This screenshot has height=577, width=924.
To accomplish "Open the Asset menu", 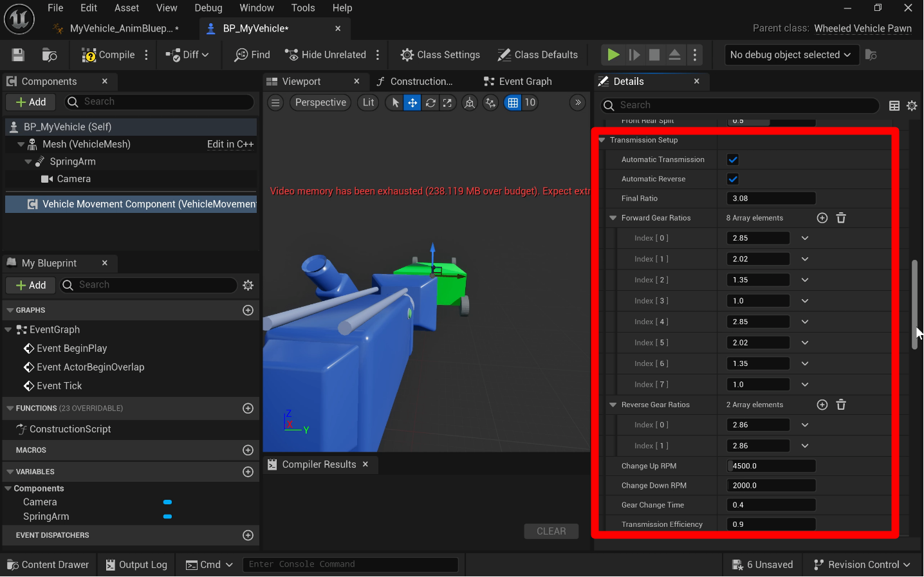I will pyautogui.click(x=127, y=8).
